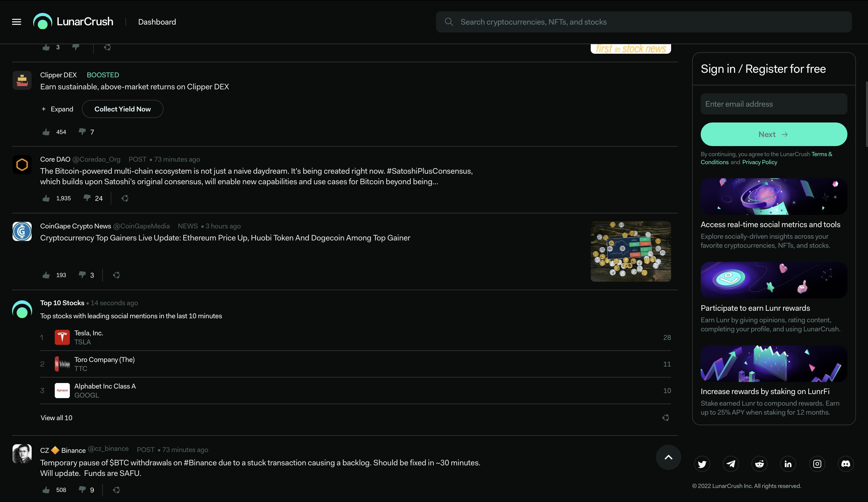Click the Top 10 Stocks heading

coord(62,303)
